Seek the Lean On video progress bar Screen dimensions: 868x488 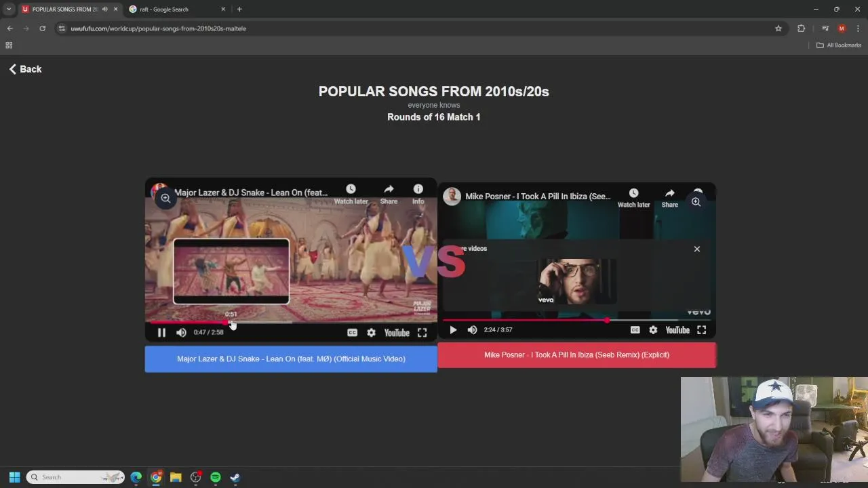tap(291, 323)
